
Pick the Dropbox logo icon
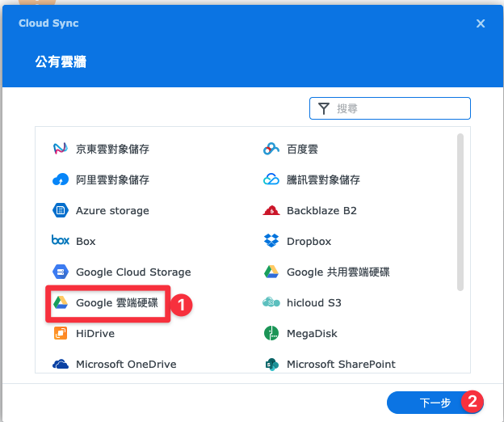(271, 241)
